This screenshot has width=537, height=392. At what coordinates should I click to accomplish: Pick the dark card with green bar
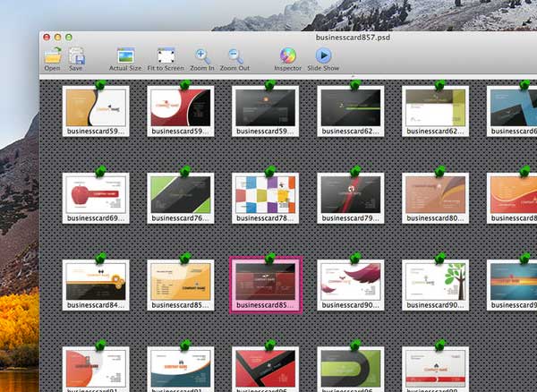coord(351,111)
